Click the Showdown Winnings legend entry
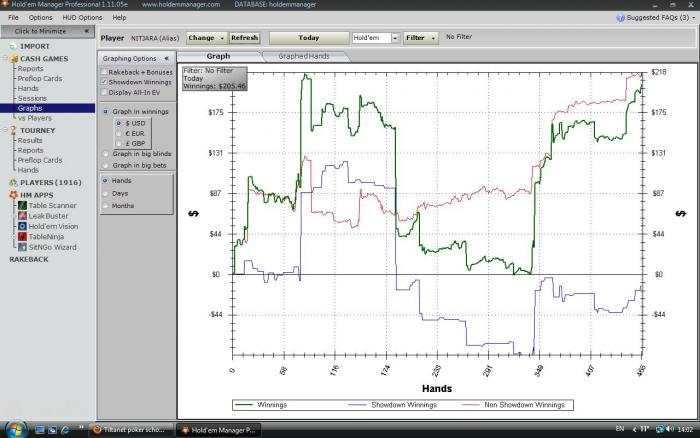The height and width of the screenshot is (438, 700). (392, 405)
